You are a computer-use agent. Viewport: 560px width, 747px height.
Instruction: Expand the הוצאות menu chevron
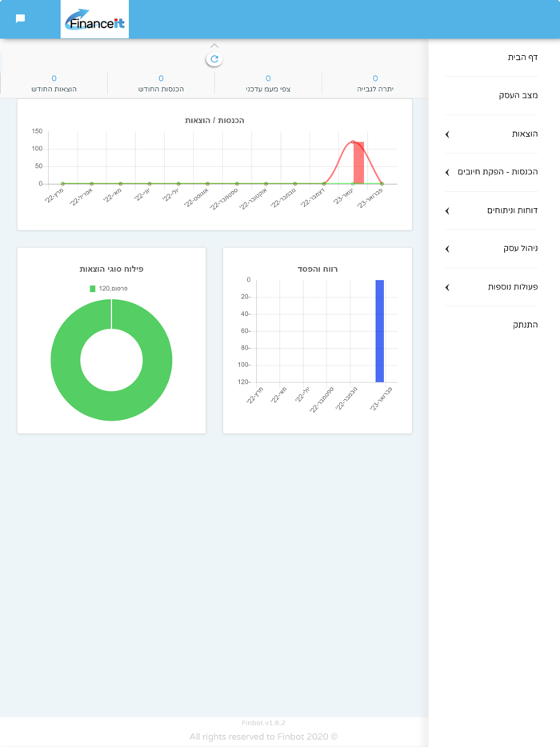447,134
